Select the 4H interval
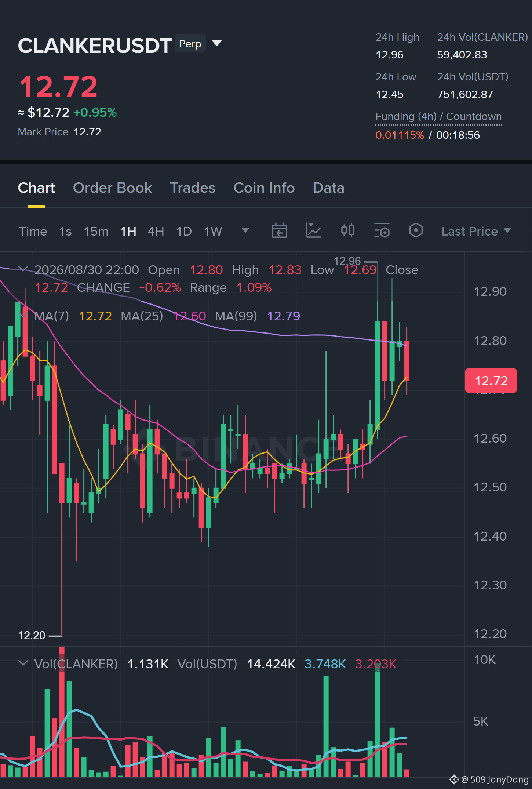Viewport: 532px width, 789px height. coord(156,231)
